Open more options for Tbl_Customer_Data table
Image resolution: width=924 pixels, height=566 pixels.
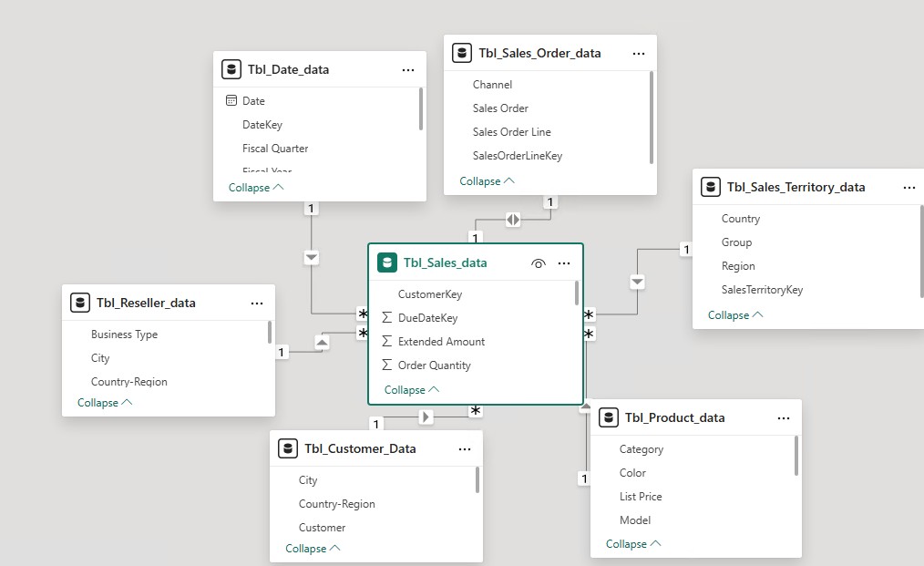click(465, 449)
